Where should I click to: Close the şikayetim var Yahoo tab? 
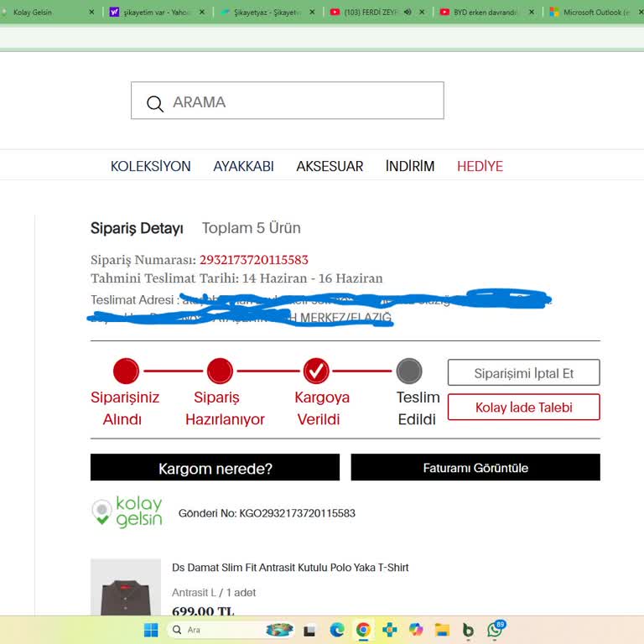pyautogui.click(x=202, y=13)
